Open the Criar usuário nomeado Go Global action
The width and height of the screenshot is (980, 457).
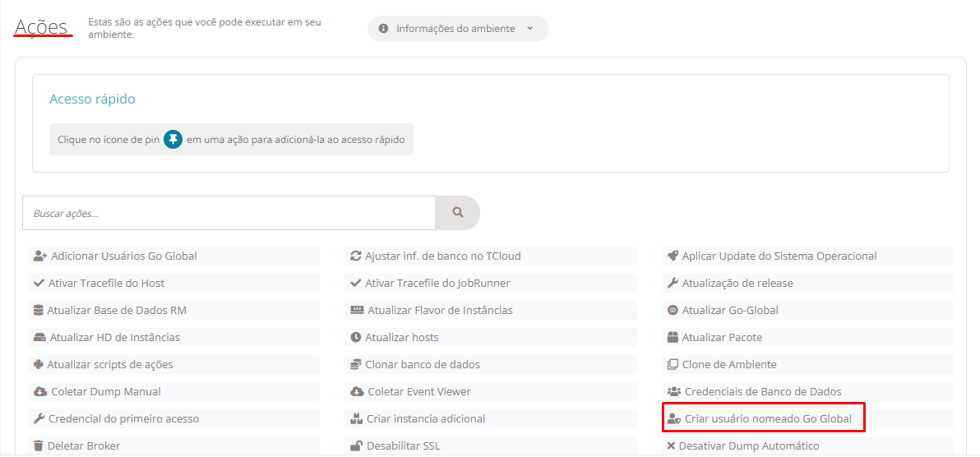click(807, 419)
